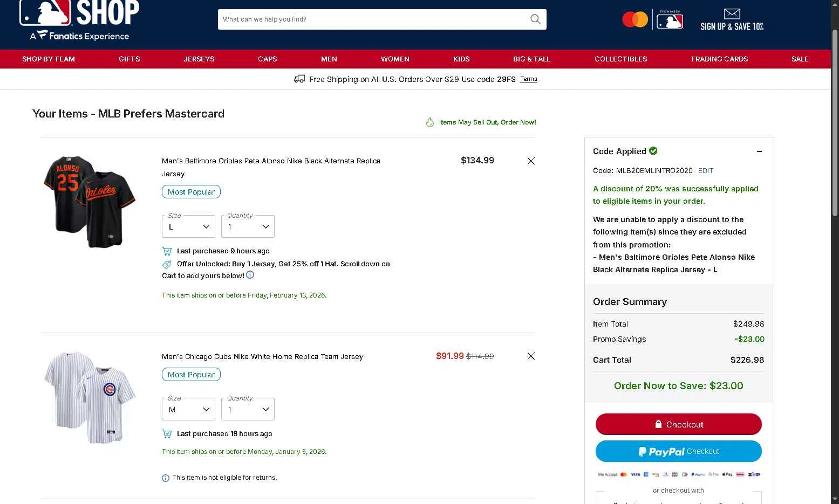Open the Sale menu

(800, 59)
